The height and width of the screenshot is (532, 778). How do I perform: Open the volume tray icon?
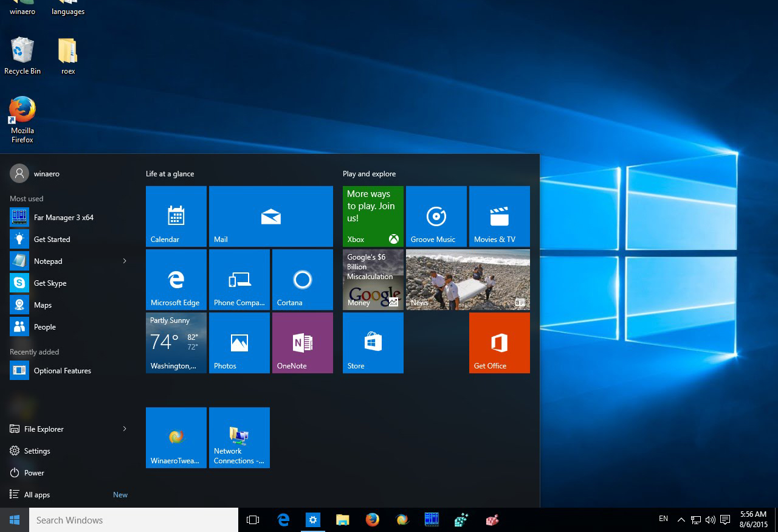pyautogui.click(x=711, y=520)
